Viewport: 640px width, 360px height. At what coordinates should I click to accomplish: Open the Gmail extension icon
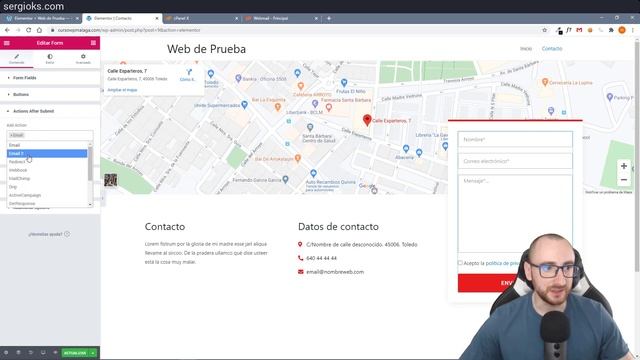click(579, 30)
